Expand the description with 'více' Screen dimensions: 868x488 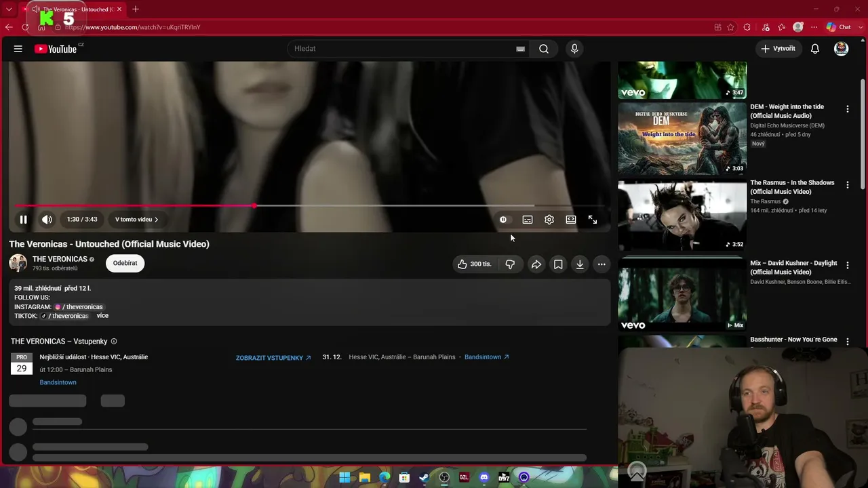click(x=102, y=316)
